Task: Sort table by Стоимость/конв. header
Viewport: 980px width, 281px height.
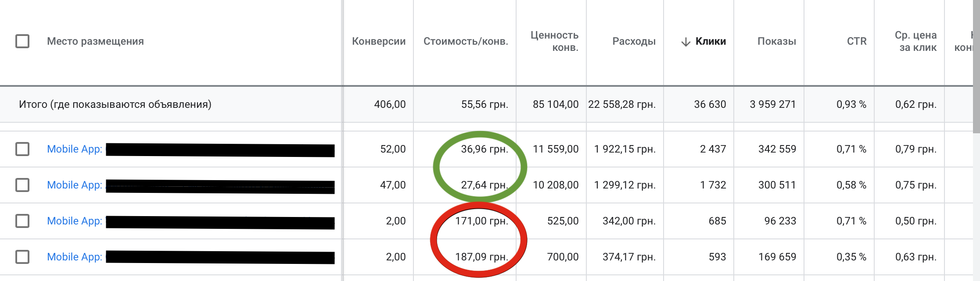Action: pyautogui.click(x=466, y=41)
